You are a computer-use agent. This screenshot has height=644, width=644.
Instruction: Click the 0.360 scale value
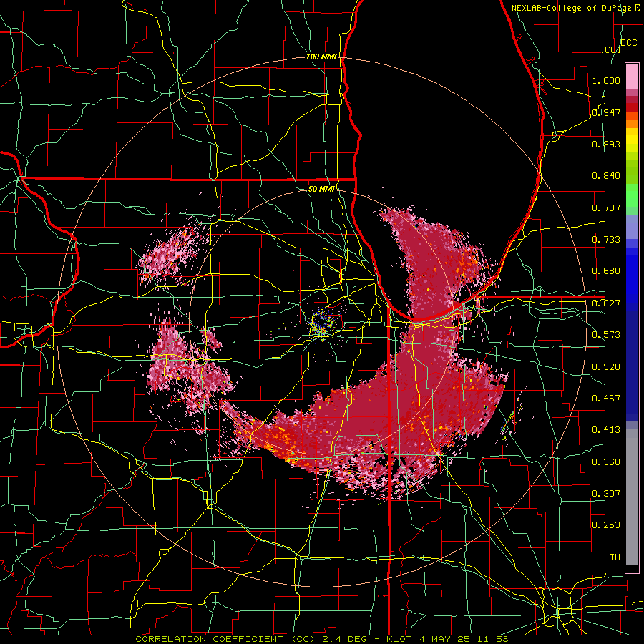(606, 462)
